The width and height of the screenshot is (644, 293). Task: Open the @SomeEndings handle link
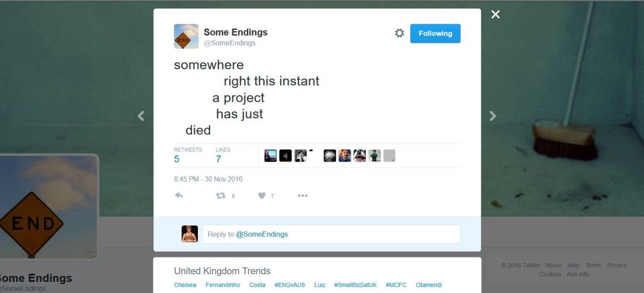point(229,43)
